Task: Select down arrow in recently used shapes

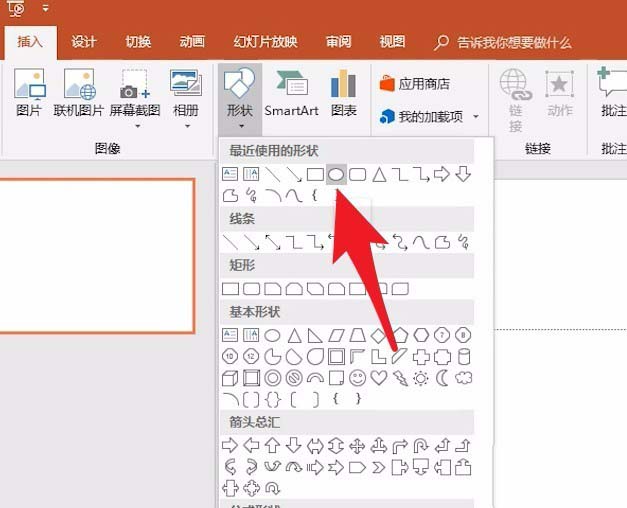Action: 463,174
